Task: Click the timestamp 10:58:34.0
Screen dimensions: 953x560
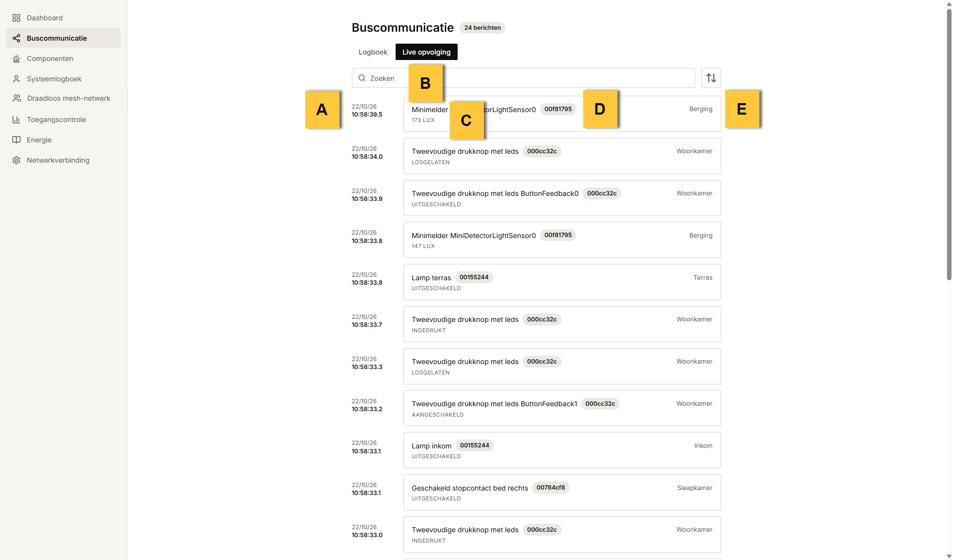Action: tap(367, 157)
